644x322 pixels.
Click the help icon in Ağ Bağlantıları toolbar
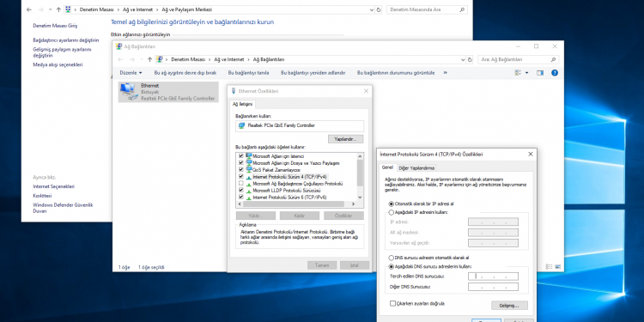[x=555, y=73]
